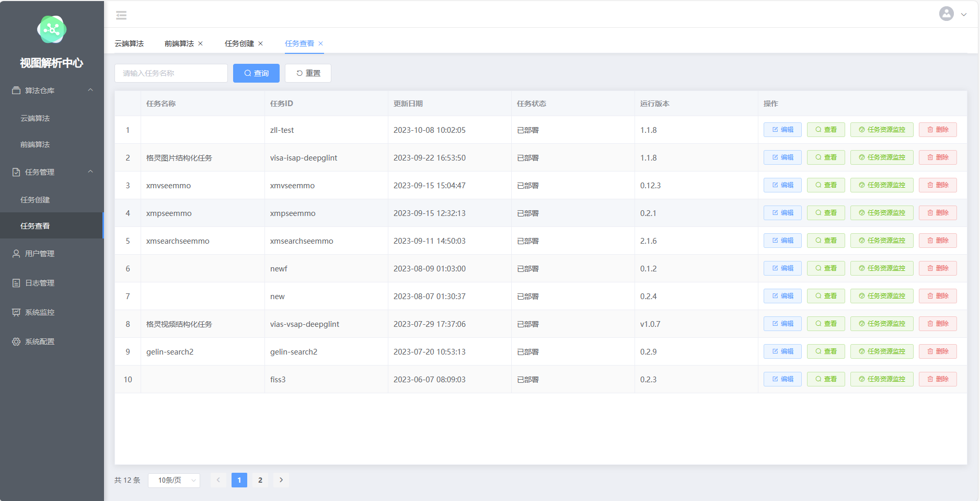Image resolution: width=980 pixels, height=501 pixels.
Task: Delete the newf task
Action: 938,268
